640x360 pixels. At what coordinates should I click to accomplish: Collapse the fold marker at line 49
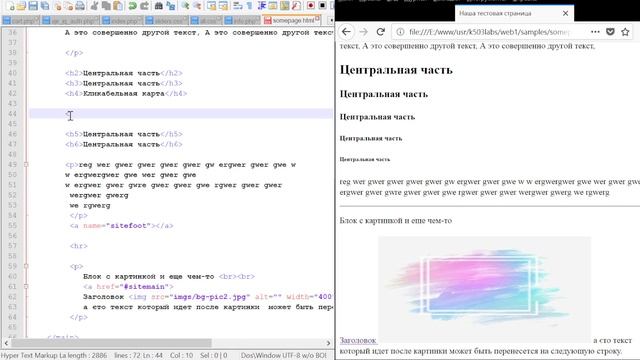tap(26, 164)
